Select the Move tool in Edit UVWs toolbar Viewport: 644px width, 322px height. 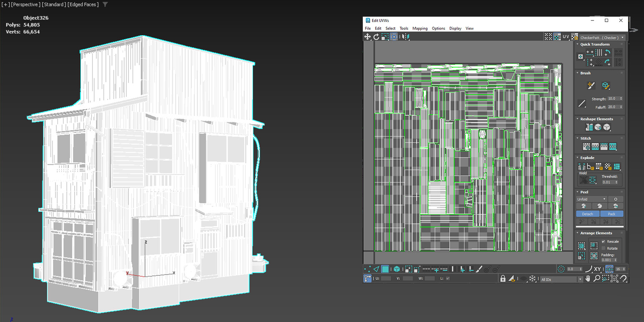click(367, 37)
